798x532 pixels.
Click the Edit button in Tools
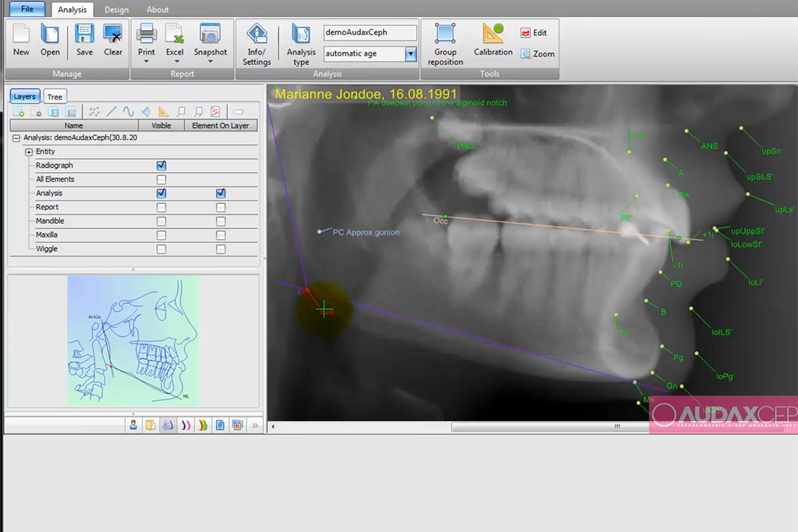click(x=533, y=33)
